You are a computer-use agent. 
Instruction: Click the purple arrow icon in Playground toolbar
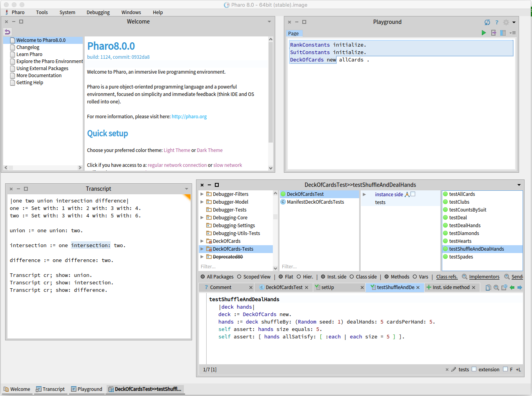[x=494, y=33]
